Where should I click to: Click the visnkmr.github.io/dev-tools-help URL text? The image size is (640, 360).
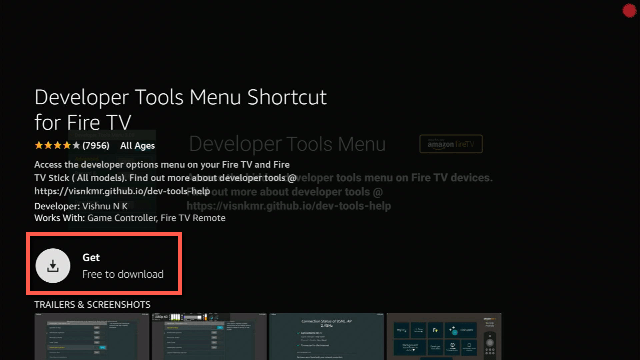tap(122, 191)
